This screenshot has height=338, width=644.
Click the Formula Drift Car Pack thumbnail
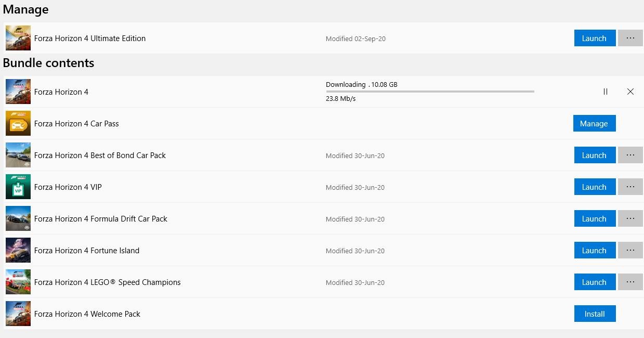click(x=18, y=218)
